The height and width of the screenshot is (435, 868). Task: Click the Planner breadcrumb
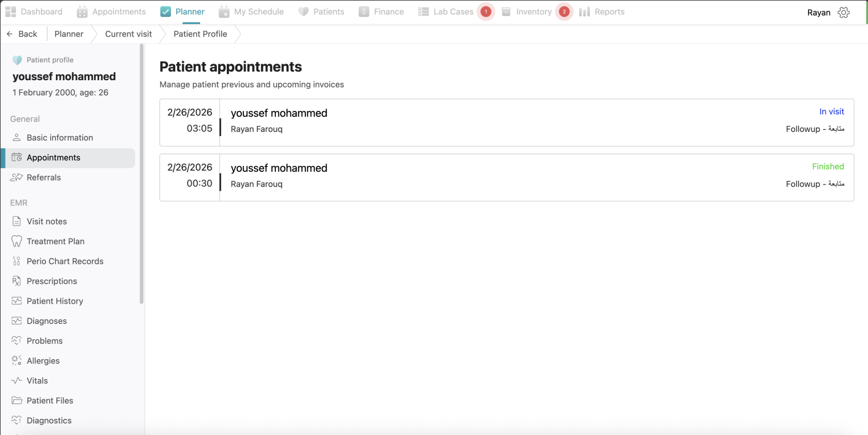click(68, 34)
